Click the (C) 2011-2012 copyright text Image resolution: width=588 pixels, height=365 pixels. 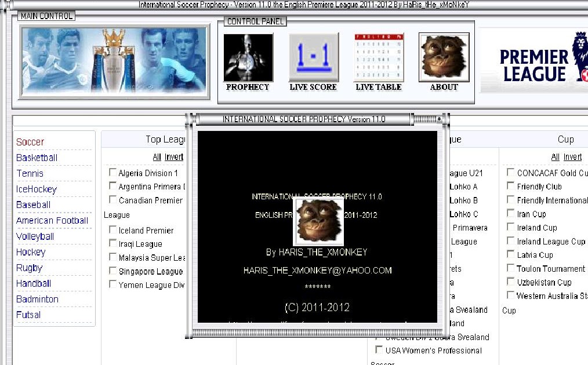pyautogui.click(x=317, y=308)
